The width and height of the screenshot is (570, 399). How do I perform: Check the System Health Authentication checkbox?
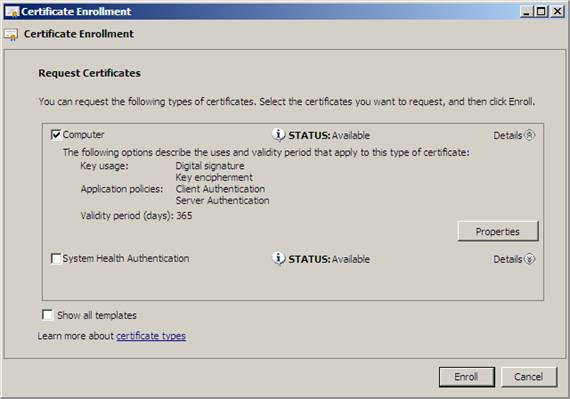(x=56, y=258)
